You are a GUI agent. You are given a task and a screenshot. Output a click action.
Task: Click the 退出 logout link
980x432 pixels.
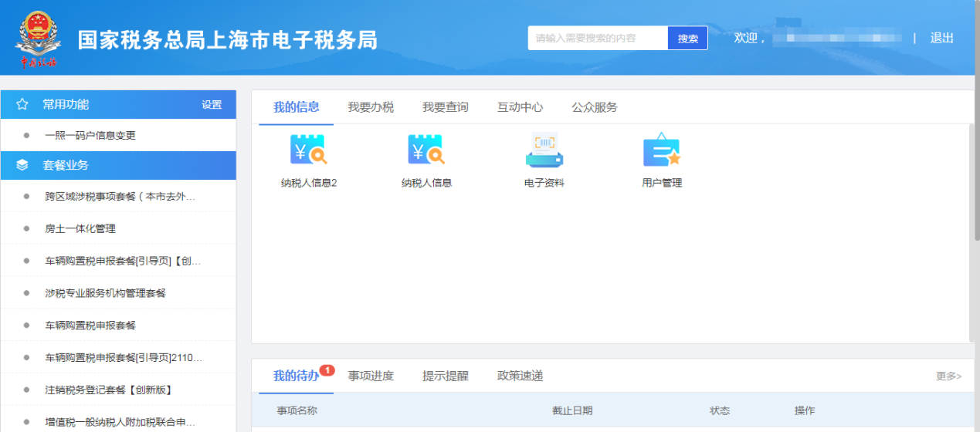pyautogui.click(x=941, y=38)
